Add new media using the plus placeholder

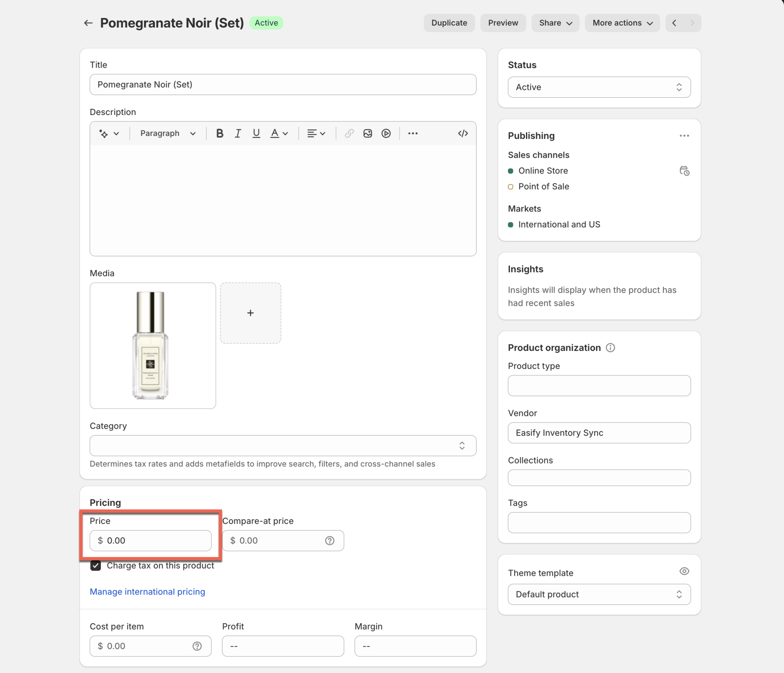click(x=250, y=313)
